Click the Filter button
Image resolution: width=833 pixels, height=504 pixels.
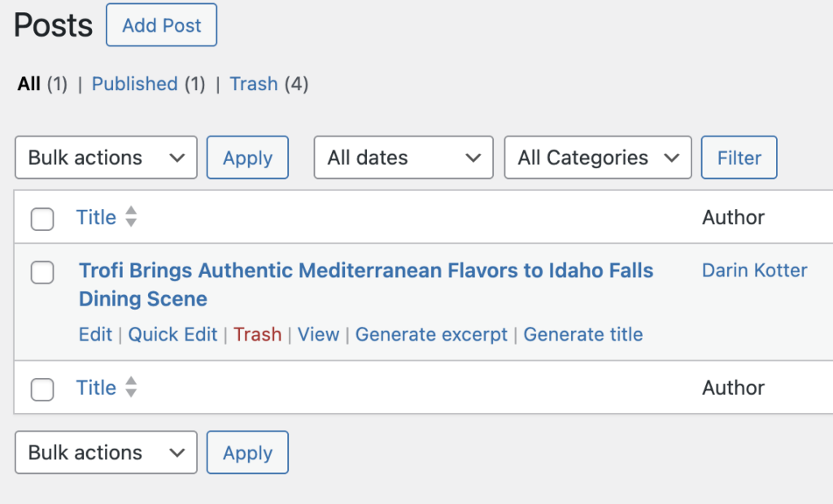[x=738, y=157]
